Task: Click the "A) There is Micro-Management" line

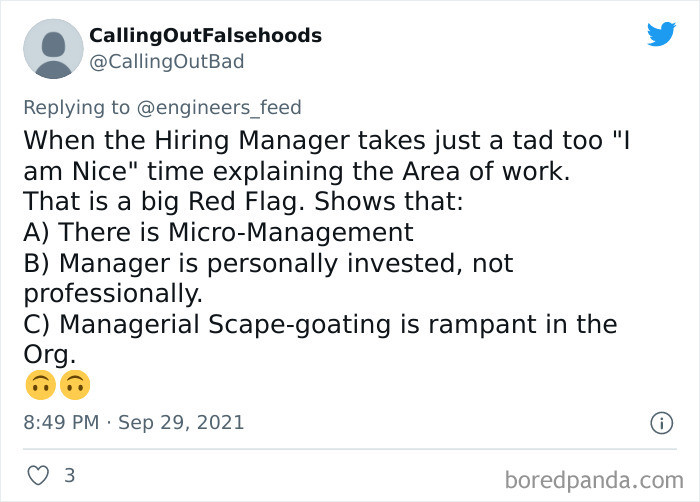Action: 218,232
